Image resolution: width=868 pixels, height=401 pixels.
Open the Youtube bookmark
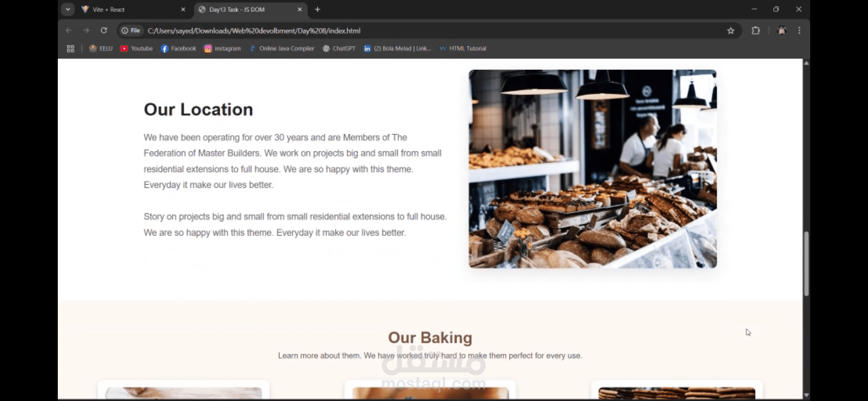(137, 48)
